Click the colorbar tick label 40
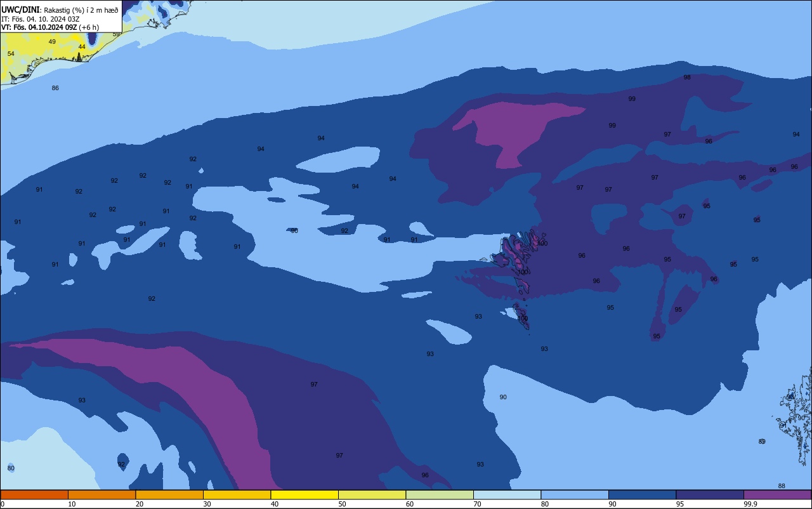 click(x=275, y=504)
